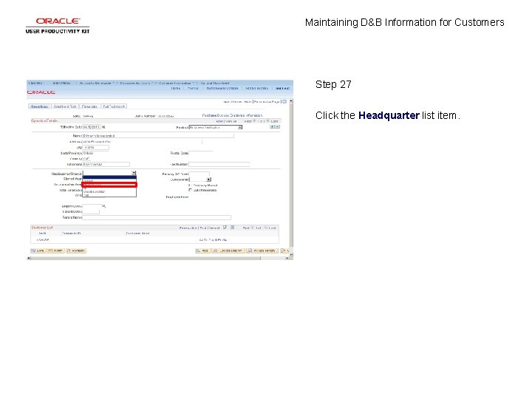Download Customer List via spreadsheet grid icon

pyautogui.click(x=233, y=228)
